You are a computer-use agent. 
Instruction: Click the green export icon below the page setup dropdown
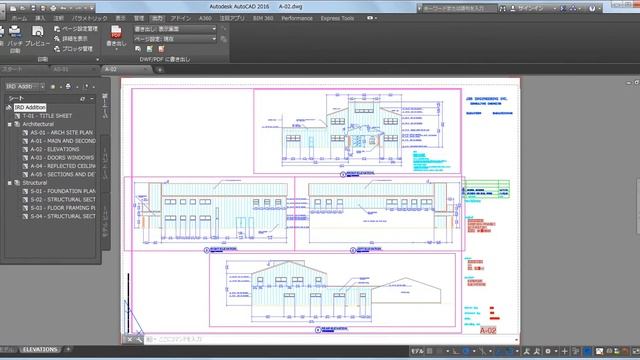150,49
